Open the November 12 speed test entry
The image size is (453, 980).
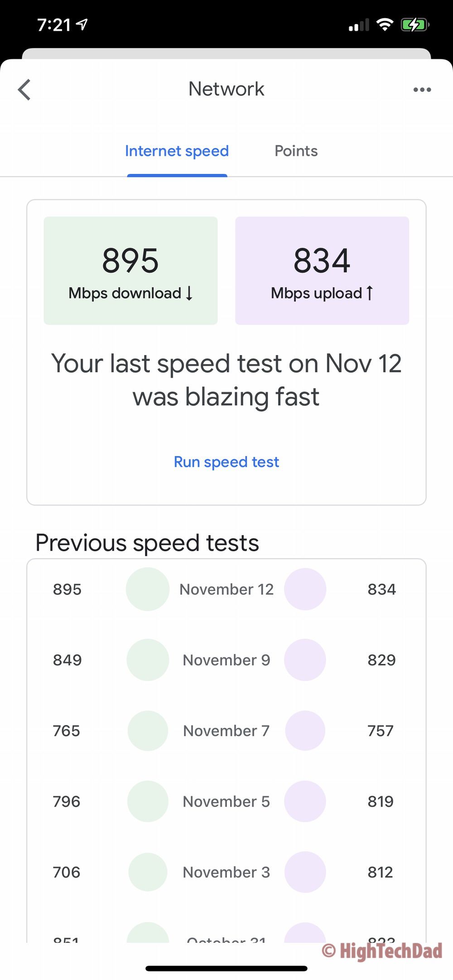click(x=226, y=589)
